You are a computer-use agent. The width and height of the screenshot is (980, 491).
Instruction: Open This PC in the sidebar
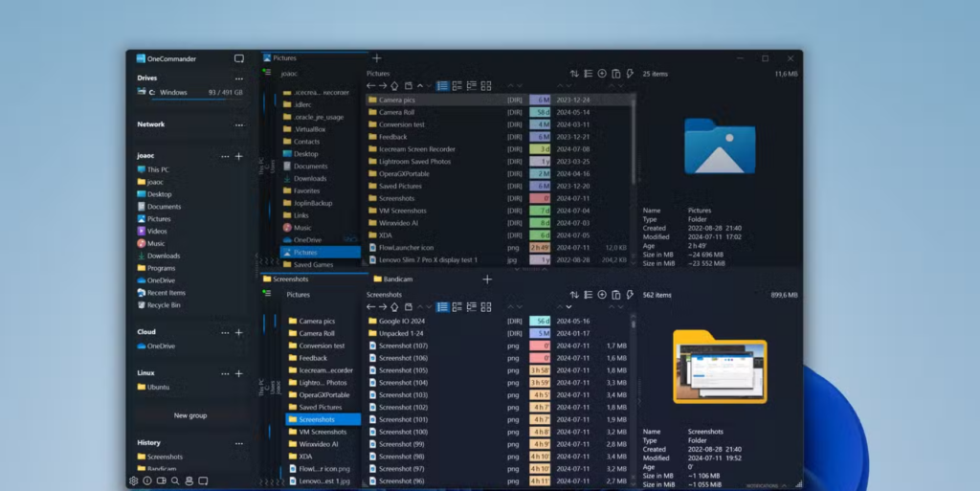pyautogui.click(x=152, y=169)
